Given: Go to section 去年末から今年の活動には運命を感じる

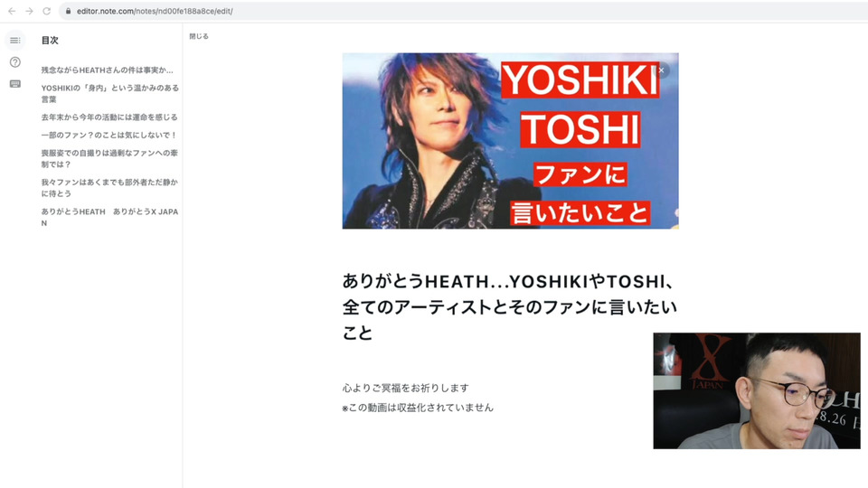Looking at the screenshot, I should (x=109, y=117).
